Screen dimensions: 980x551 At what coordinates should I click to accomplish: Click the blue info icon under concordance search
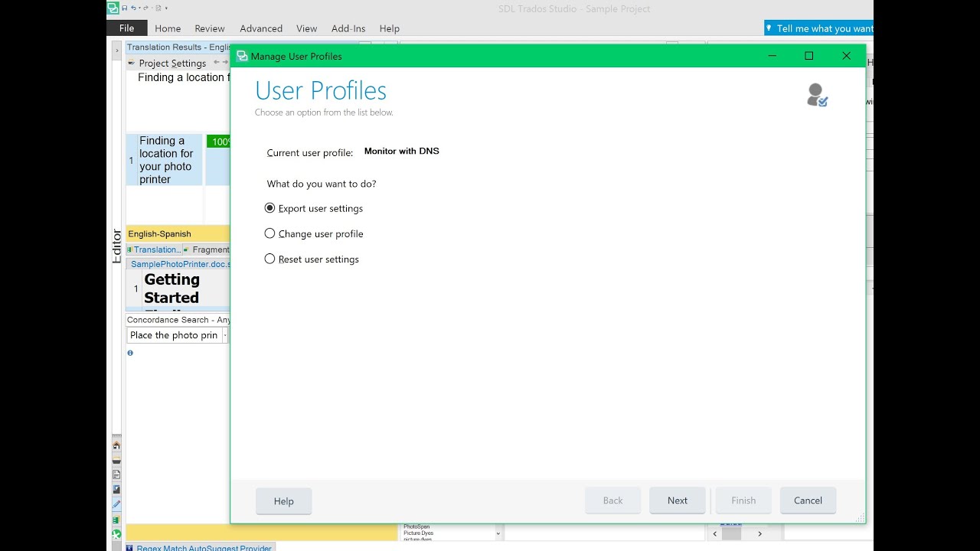pos(130,353)
